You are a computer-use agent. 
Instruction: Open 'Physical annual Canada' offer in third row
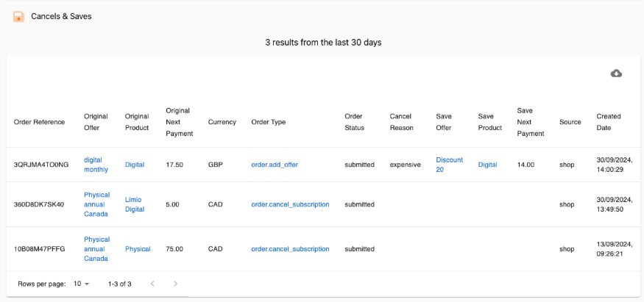click(96, 249)
